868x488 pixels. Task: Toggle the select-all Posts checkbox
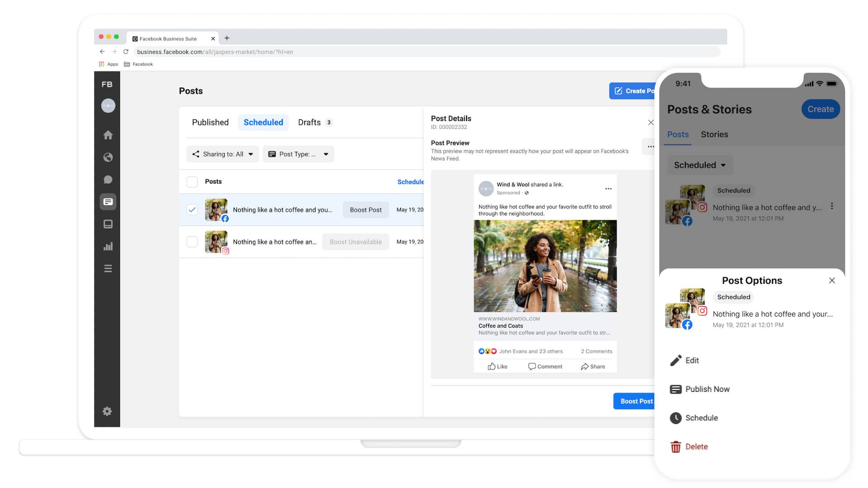[x=192, y=182]
